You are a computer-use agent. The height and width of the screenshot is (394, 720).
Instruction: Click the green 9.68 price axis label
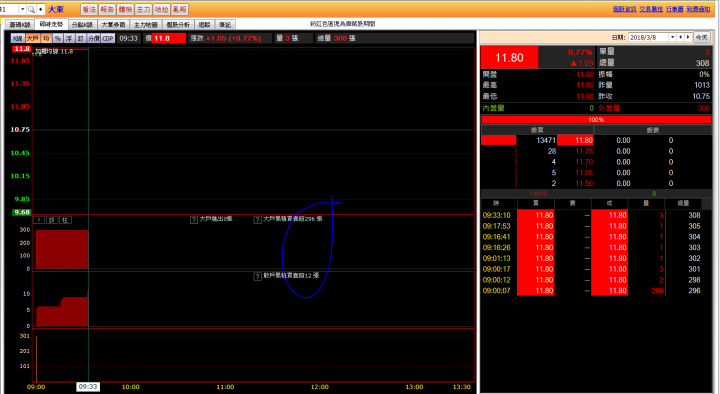click(x=22, y=212)
